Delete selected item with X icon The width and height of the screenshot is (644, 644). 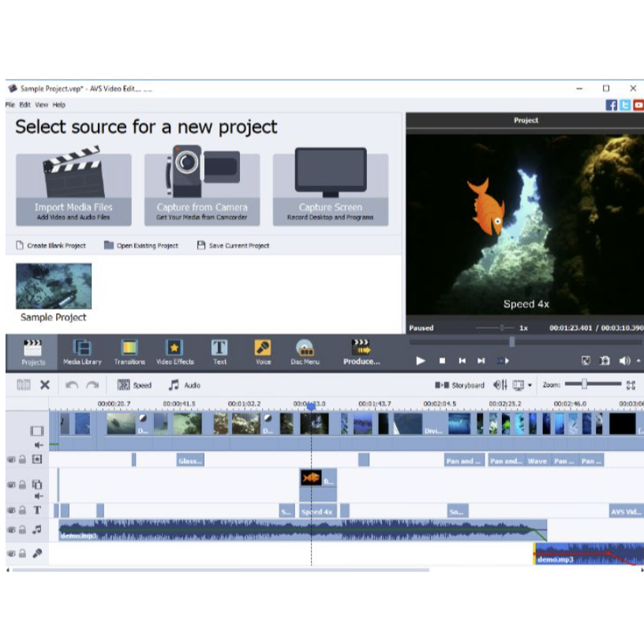tap(45, 385)
